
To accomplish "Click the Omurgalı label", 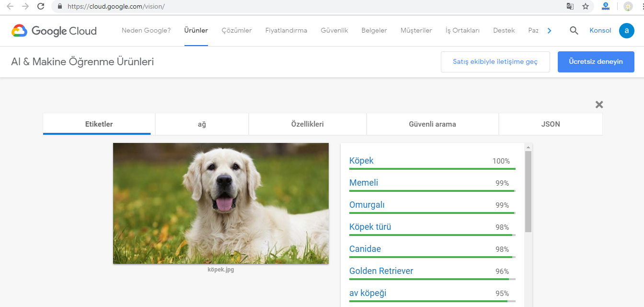I will [367, 205].
